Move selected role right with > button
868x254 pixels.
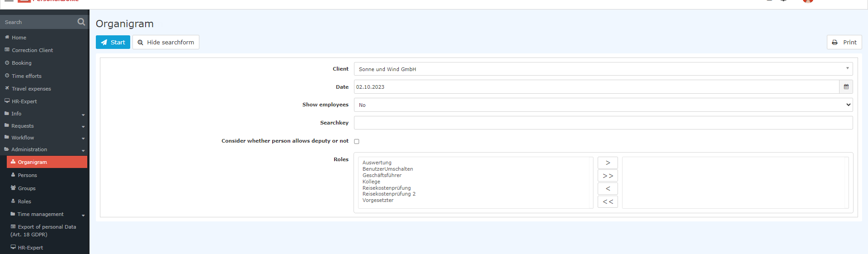click(608, 163)
